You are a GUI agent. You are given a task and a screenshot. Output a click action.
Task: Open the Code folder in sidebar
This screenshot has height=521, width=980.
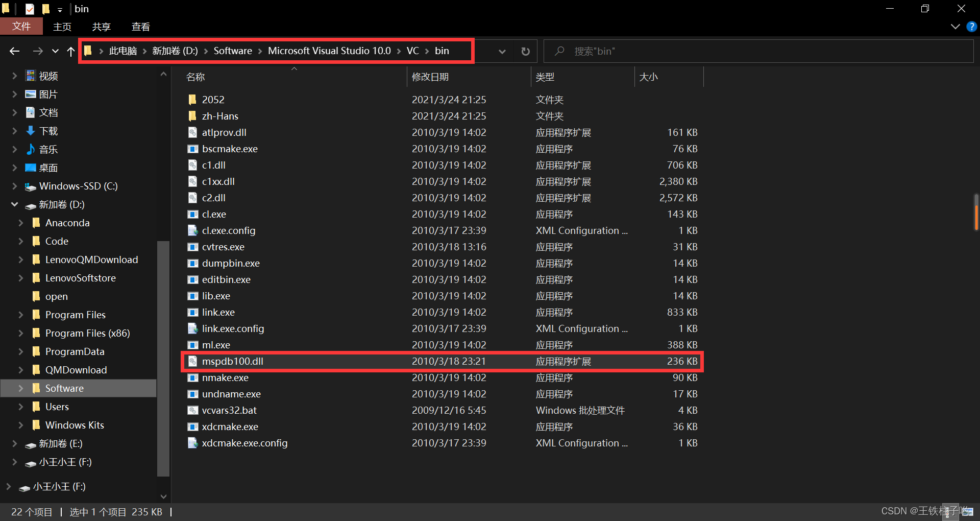tap(57, 241)
